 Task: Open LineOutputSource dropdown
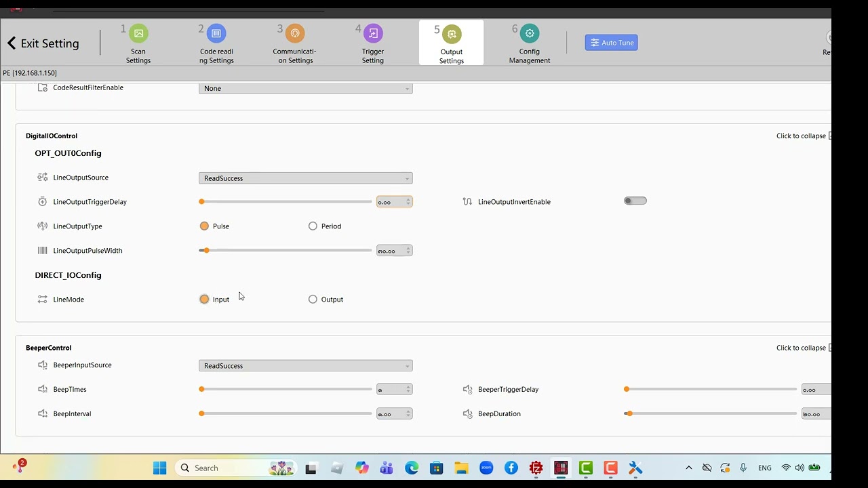pos(305,178)
